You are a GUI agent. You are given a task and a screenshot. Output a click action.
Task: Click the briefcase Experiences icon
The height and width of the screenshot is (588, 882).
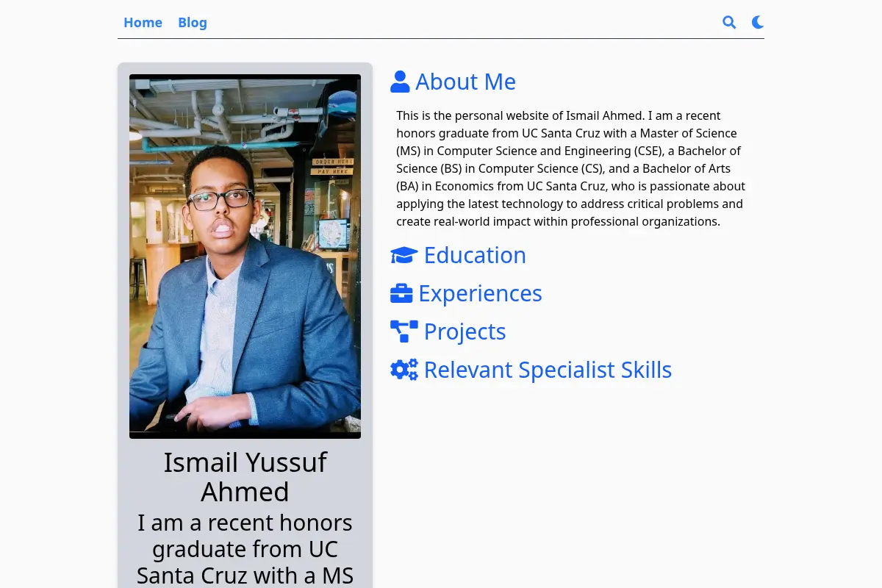click(401, 293)
